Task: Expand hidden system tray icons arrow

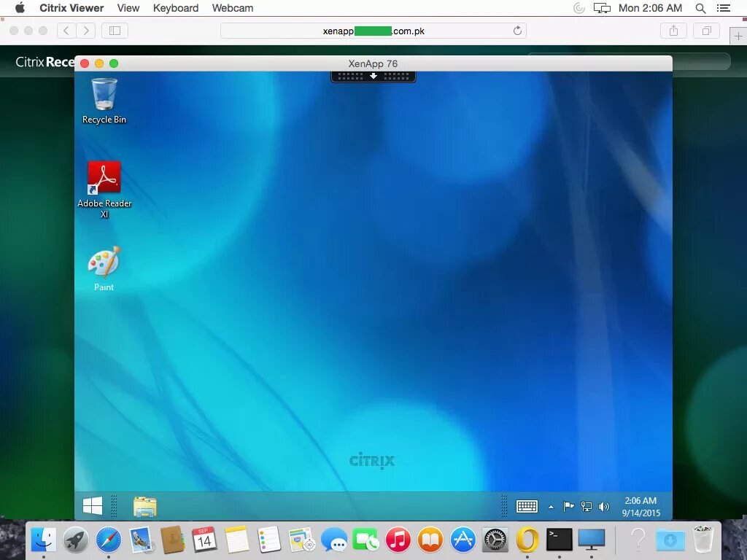Action: click(551, 507)
